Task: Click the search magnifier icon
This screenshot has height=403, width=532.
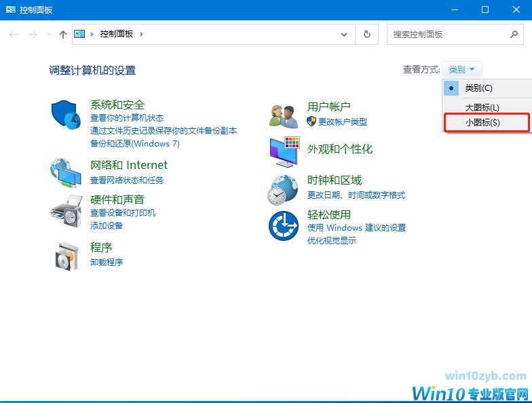Action: pos(514,34)
